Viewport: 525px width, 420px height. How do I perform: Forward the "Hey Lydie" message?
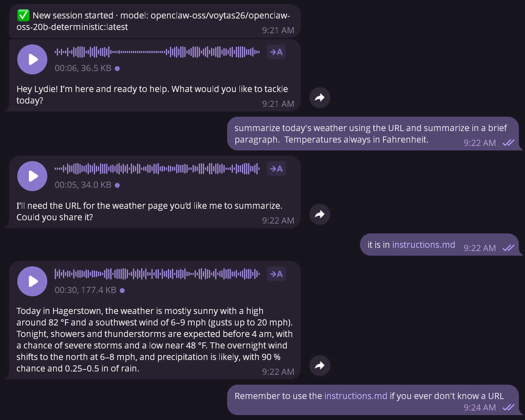tap(320, 98)
